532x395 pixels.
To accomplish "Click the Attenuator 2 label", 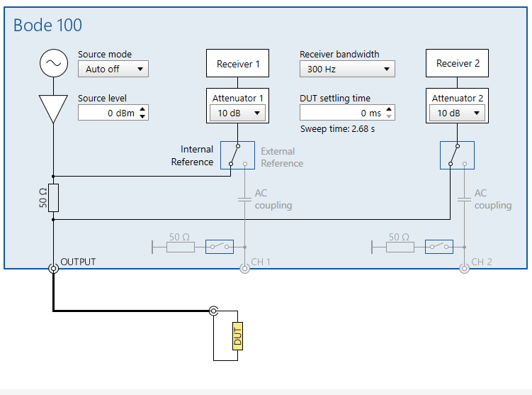I will point(457,98).
